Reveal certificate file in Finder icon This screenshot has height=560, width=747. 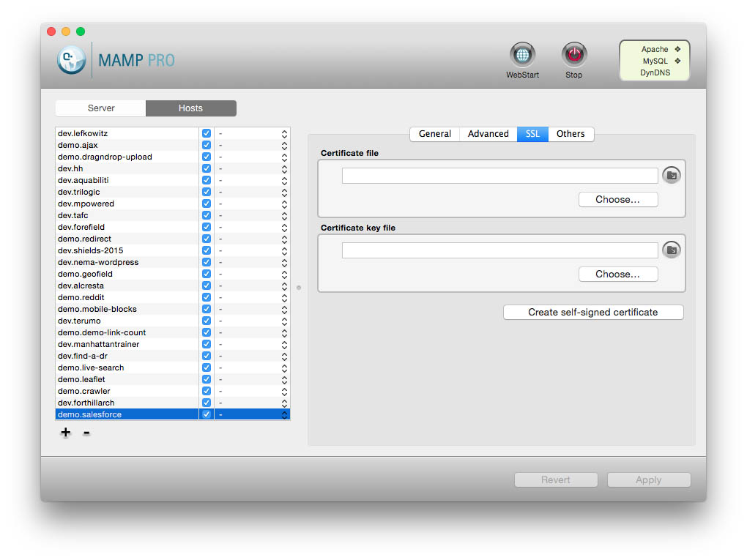click(x=672, y=175)
